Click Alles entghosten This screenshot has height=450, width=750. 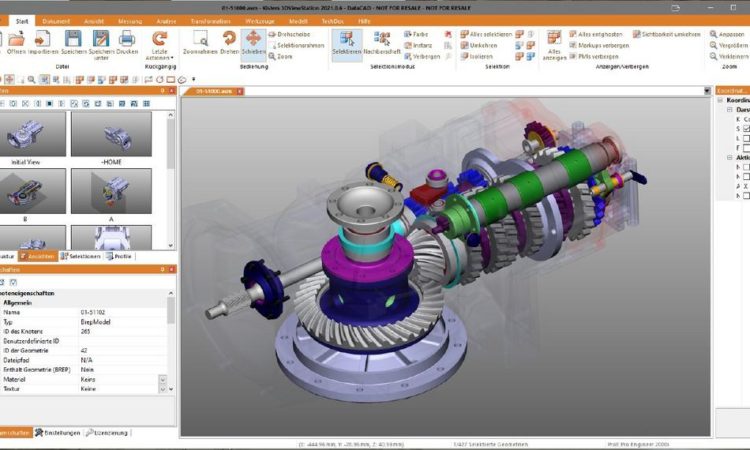pyautogui.click(x=596, y=34)
